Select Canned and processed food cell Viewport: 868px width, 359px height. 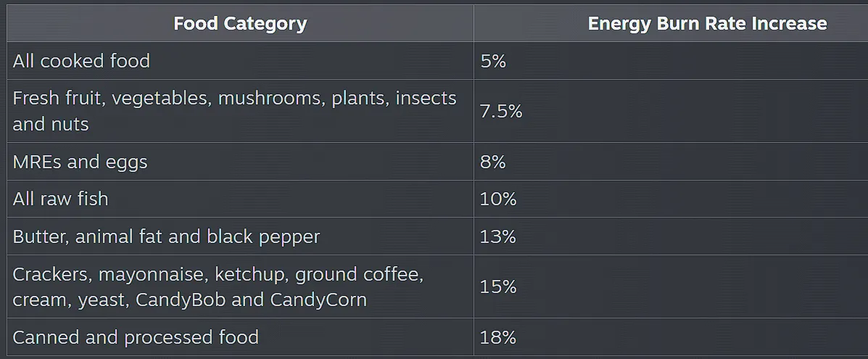pyautogui.click(x=240, y=337)
